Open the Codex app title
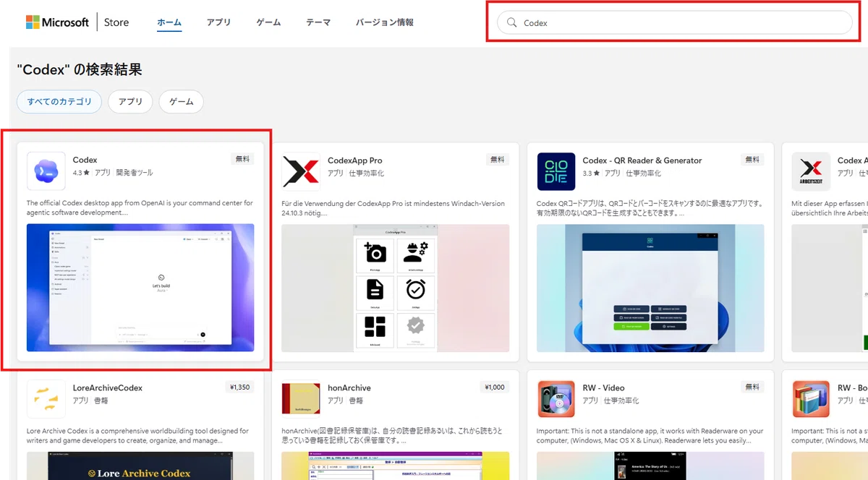Screen dimensions: 868x480 (x=85, y=160)
